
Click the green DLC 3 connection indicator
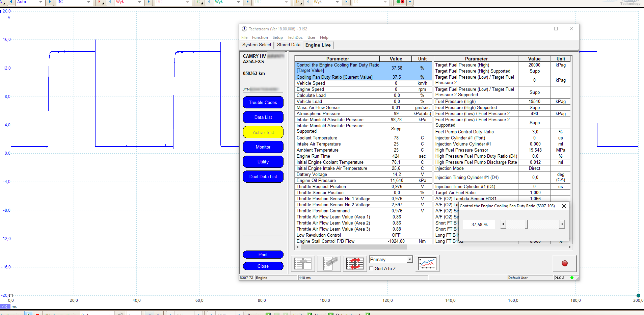pos(572,278)
